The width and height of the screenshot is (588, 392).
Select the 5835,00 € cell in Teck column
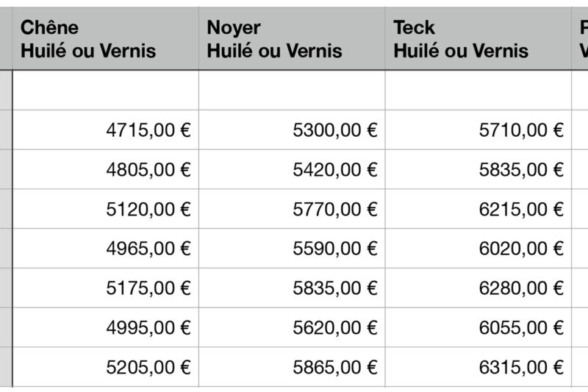pyautogui.click(x=478, y=170)
